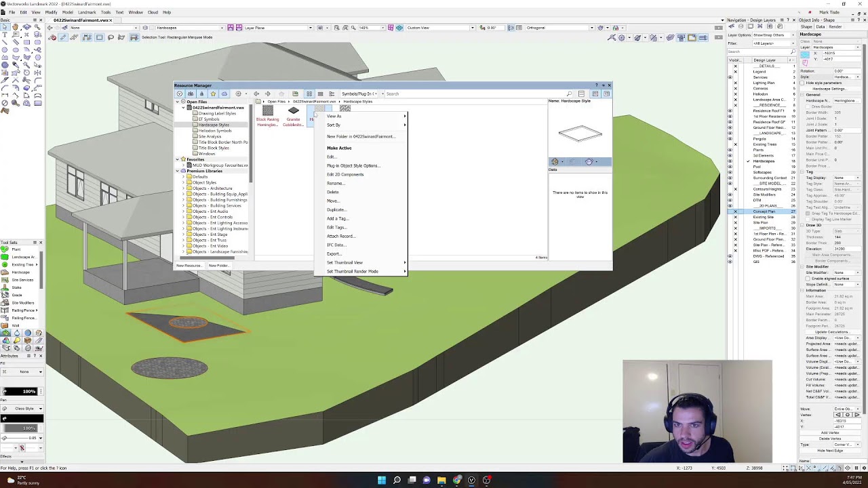Select Granite Cobblestone hardscape style thumbnail
Image resolution: width=868 pixels, height=488 pixels.
coord(293,115)
